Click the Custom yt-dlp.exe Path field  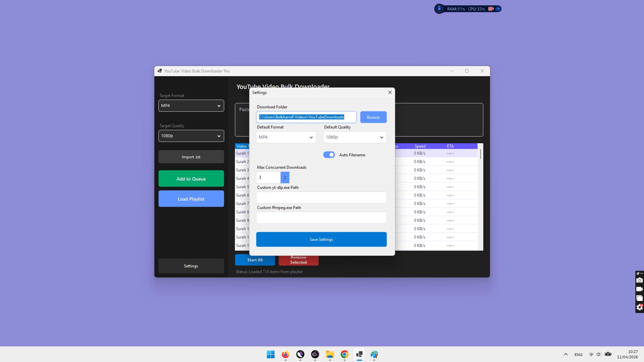[321, 198]
